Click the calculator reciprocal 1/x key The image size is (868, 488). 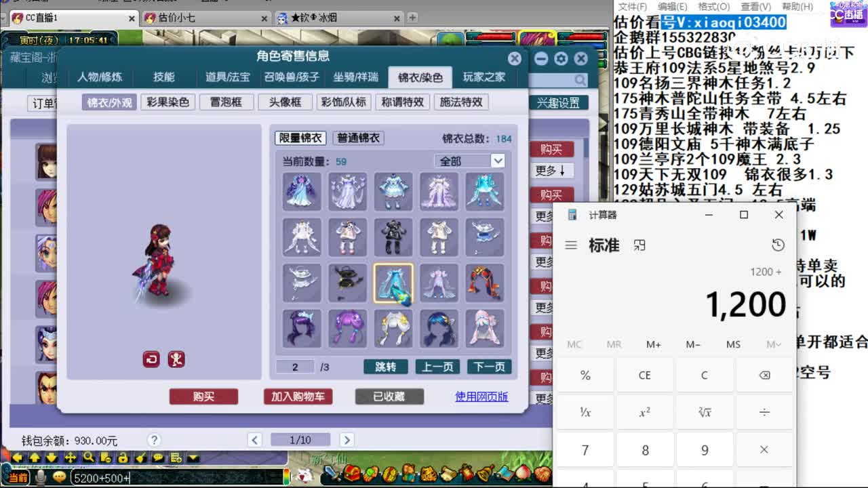tap(585, 412)
